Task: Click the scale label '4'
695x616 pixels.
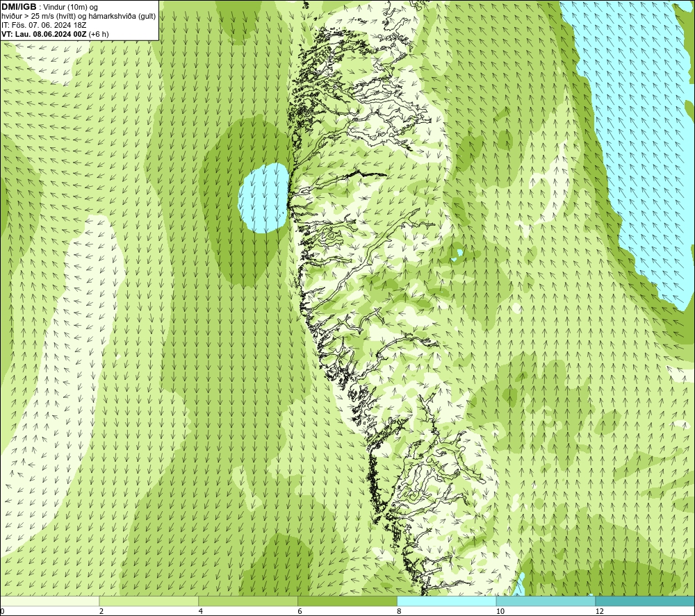Action: click(x=201, y=612)
